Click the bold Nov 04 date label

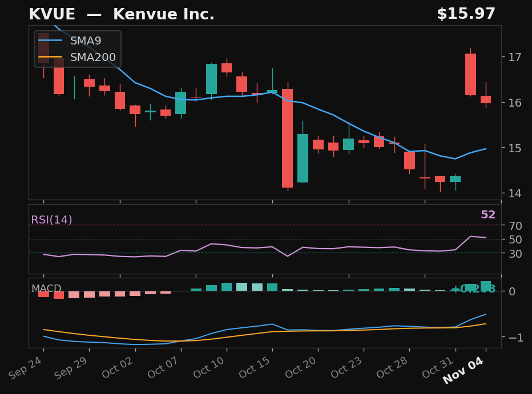point(464,371)
